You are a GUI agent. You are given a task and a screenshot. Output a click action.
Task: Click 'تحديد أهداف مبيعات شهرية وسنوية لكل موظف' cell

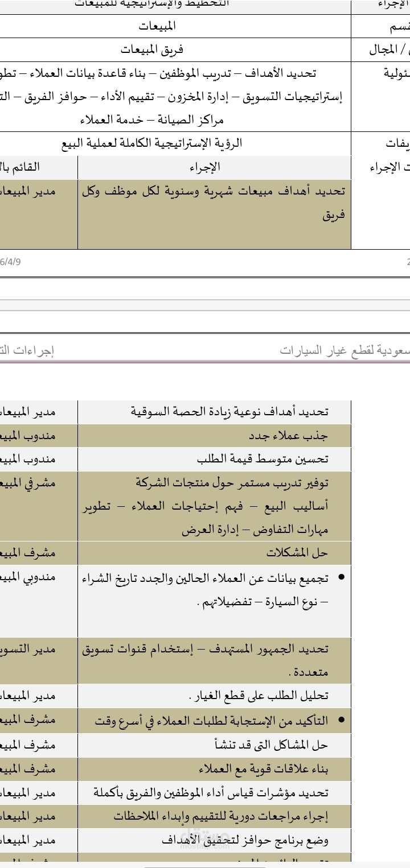(214, 214)
